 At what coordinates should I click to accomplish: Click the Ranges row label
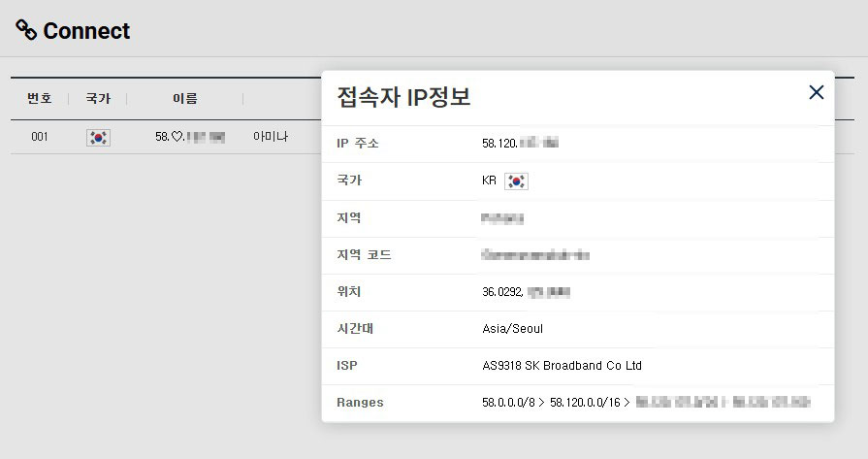[x=360, y=403]
